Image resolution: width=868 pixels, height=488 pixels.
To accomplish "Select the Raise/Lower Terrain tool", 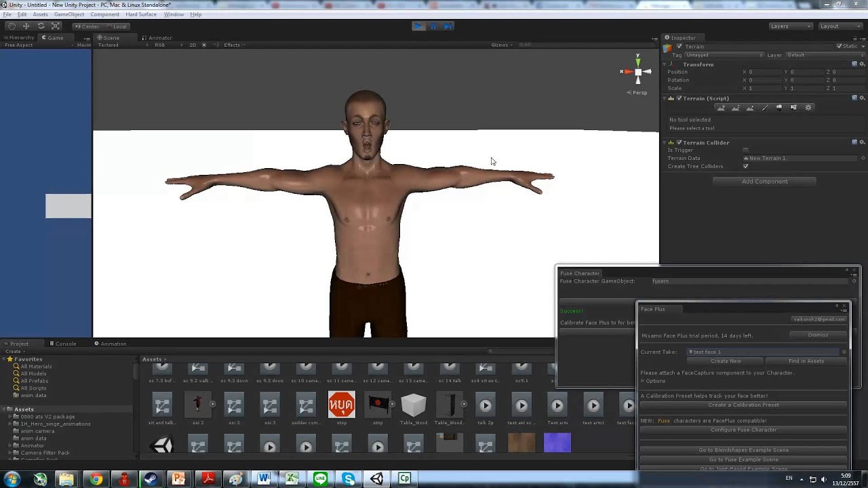I will [x=722, y=108].
